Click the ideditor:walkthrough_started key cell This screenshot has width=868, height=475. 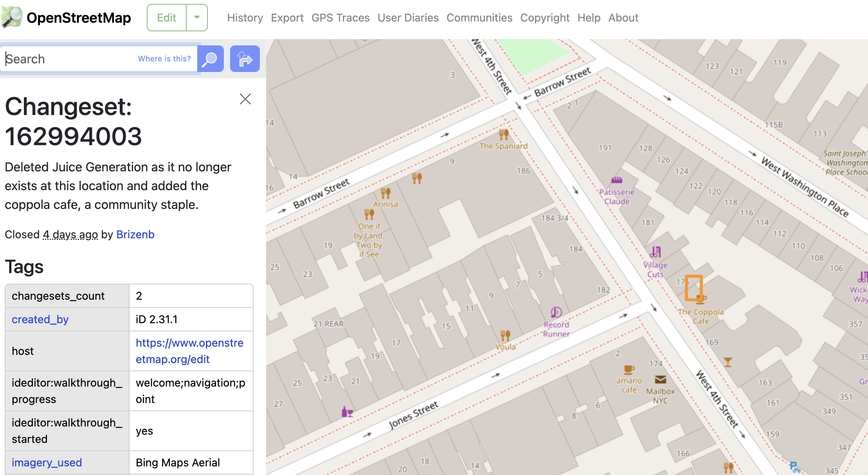(x=67, y=431)
